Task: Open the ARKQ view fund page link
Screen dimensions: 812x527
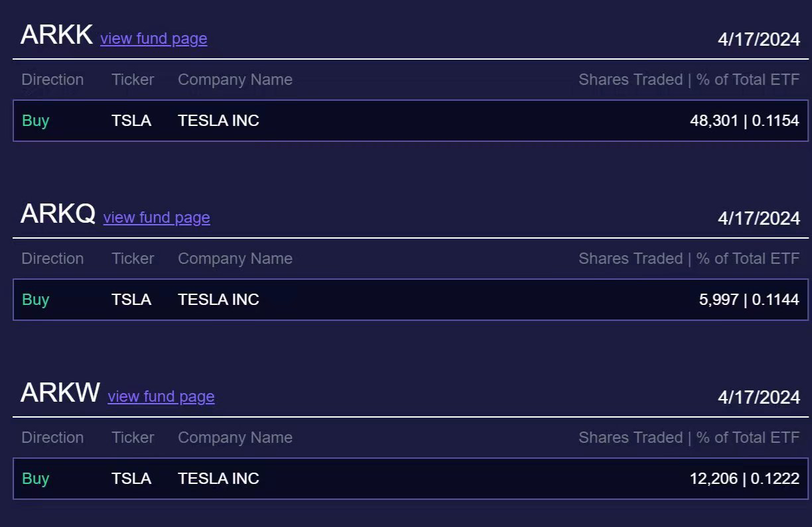Action: [157, 218]
